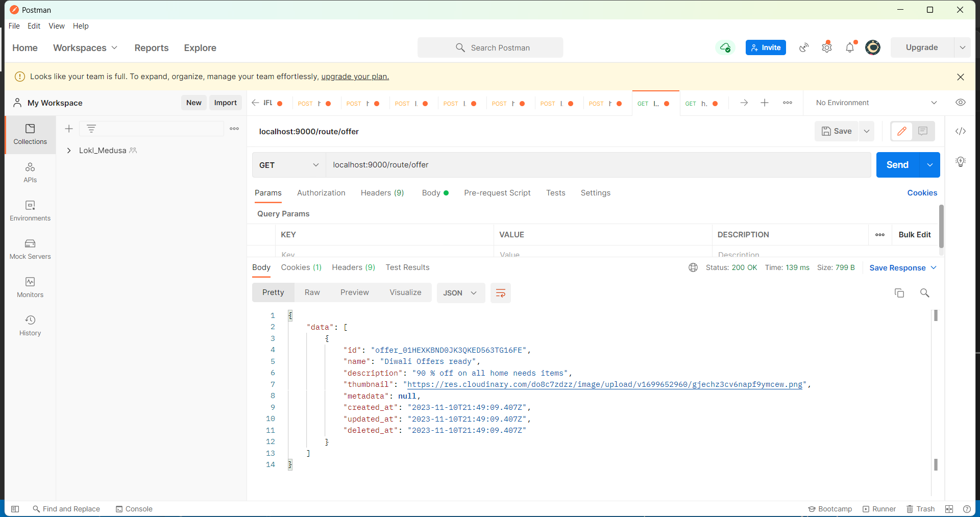
Task: Click the upgrade your plan link
Action: point(354,77)
